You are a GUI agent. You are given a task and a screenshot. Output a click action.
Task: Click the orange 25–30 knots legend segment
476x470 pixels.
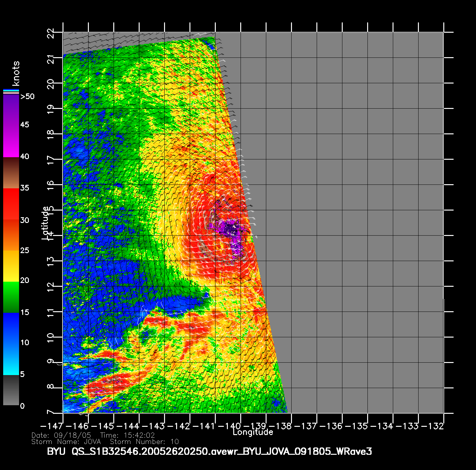pyautogui.click(x=11, y=235)
